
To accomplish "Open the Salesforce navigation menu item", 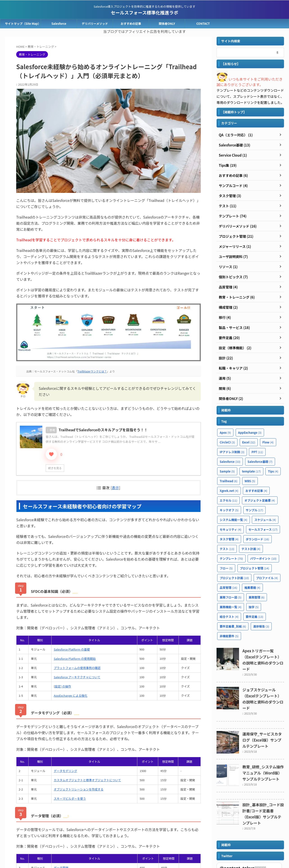I will pos(59,24).
